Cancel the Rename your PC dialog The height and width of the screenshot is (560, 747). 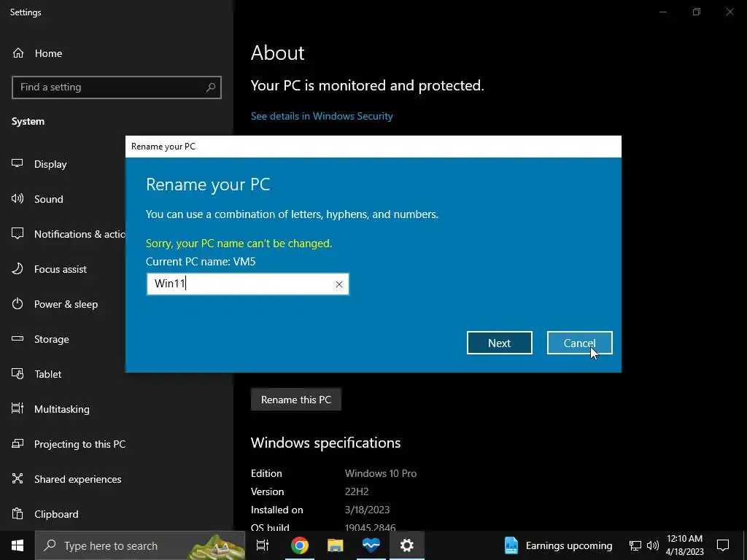point(579,343)
